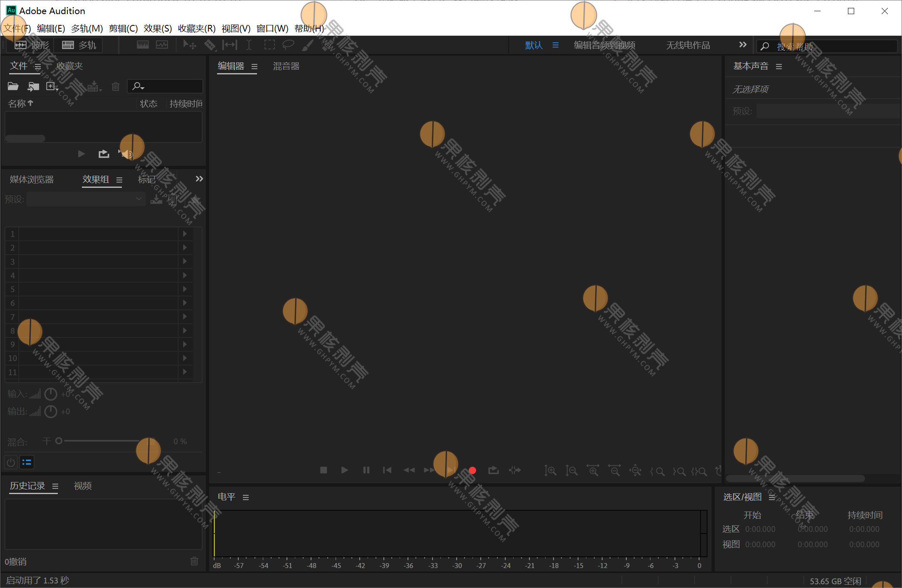Toggle effects rack power button
This screenshot has height=588, width=902.
11,462
